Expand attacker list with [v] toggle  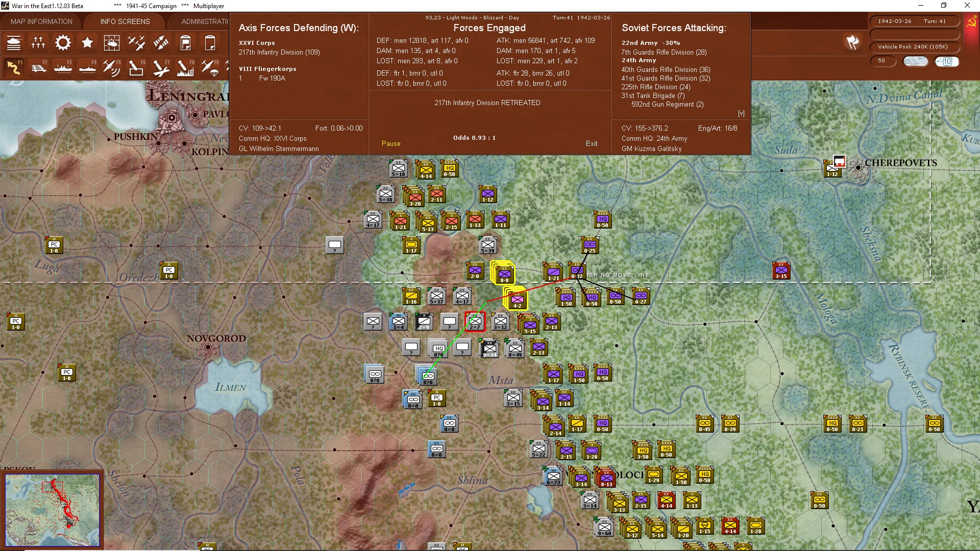pos(741,113)
